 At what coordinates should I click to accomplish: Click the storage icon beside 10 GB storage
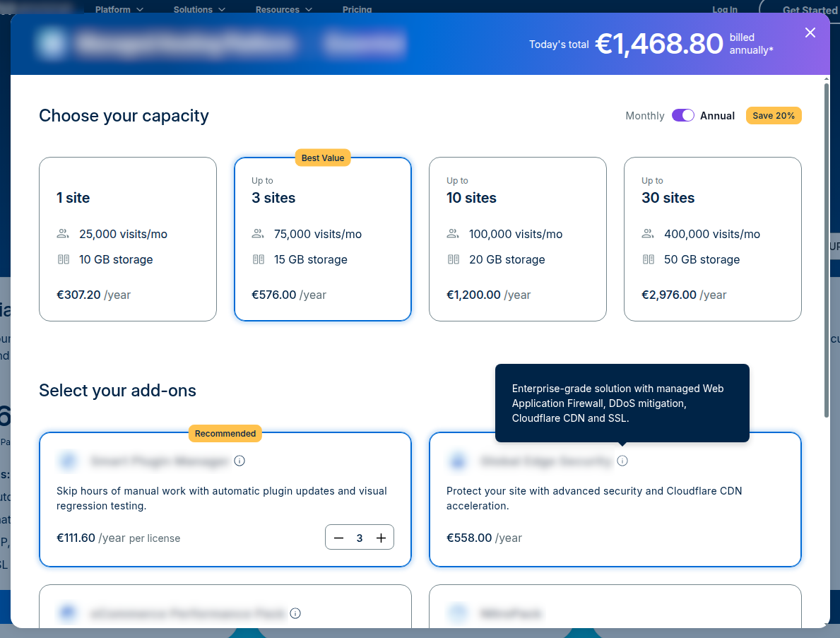[63, 259]
